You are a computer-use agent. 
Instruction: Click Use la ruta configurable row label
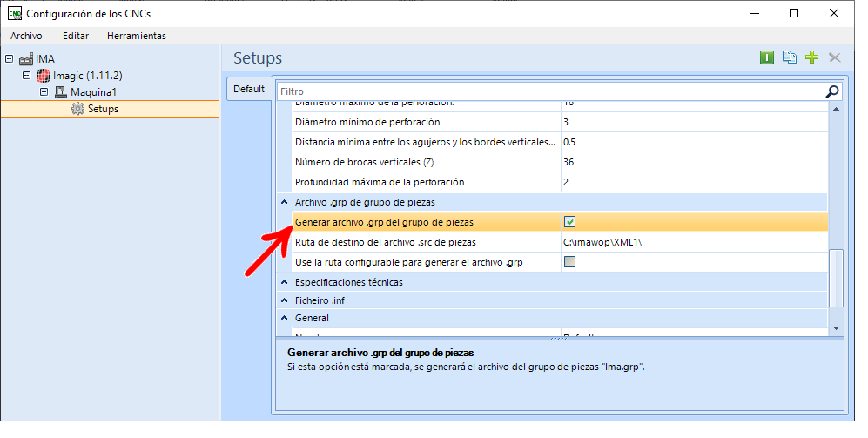(408, 262)
